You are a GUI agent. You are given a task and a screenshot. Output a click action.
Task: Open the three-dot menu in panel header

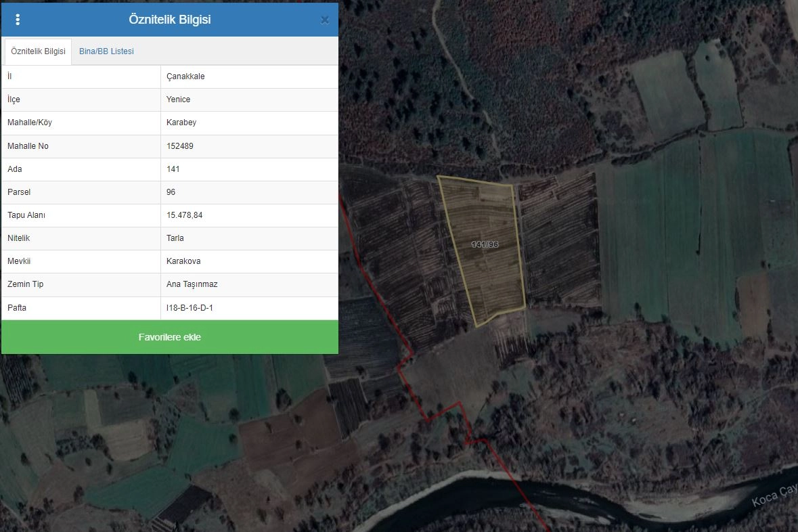(18, 20)
